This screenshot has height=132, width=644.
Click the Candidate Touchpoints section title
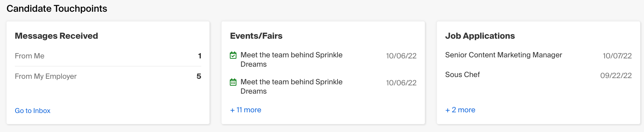(57, 9)
